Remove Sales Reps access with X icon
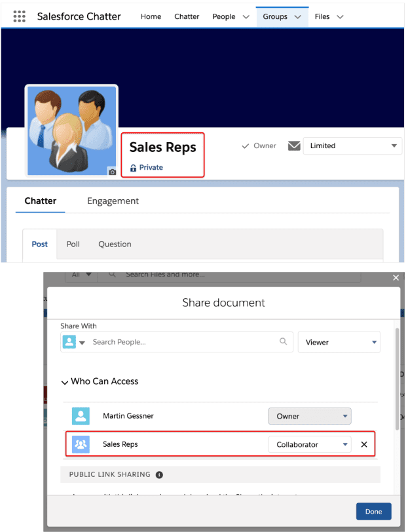The image size is (408, 532). coord(364,445)
